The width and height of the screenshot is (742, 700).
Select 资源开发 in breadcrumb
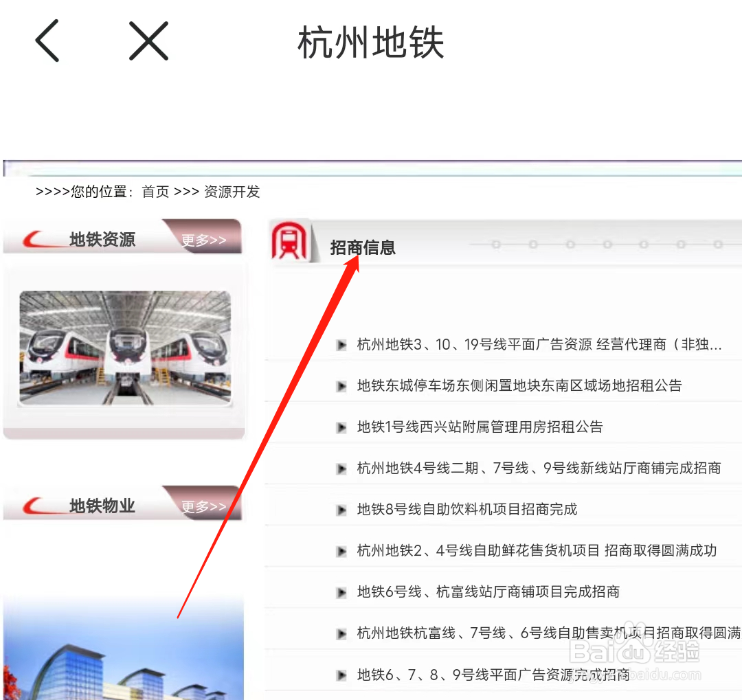point(232,192)
